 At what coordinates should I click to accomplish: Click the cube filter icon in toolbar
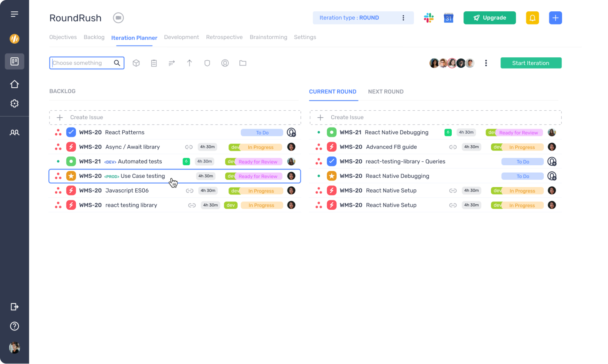(136, 63)
